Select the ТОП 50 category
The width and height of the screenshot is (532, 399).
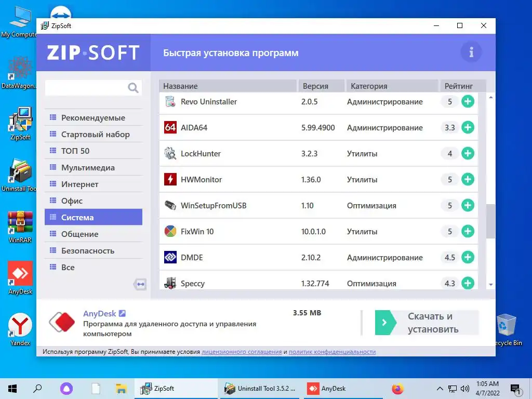(94, 151)
